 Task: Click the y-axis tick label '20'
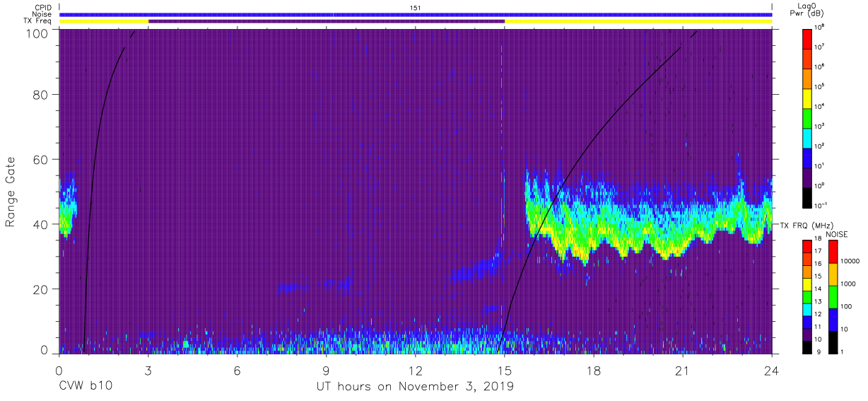[40, 289]
